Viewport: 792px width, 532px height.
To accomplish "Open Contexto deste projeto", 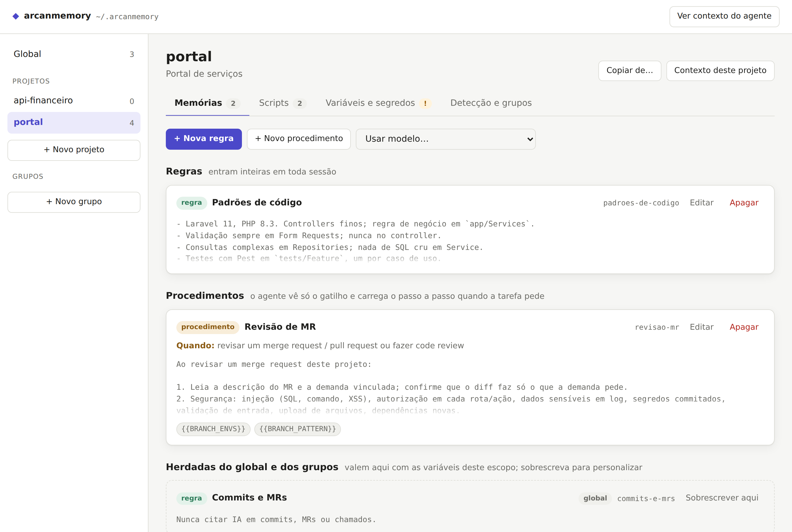I will pyautogui.click(x=720, y=71).
